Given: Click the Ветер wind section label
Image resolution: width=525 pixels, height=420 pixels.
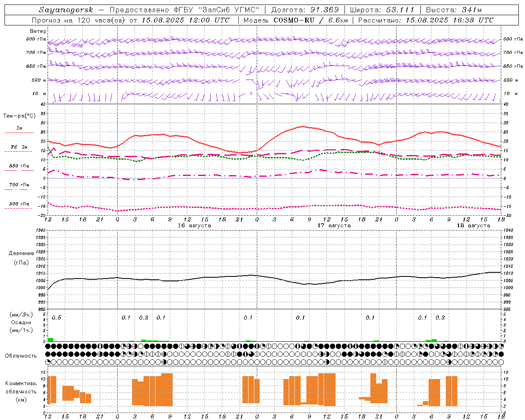Looking at the screenshot, I should 38,31.
